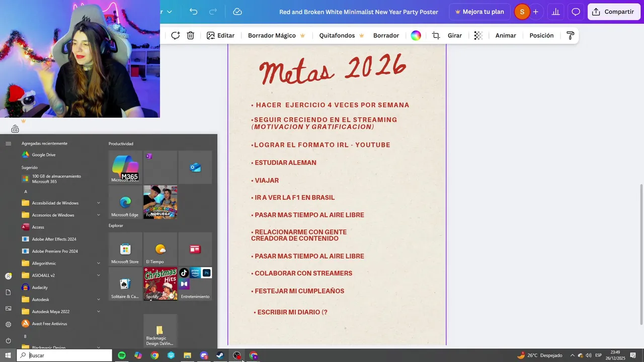The width and height of the screenshot is (644, 362).
Task: Copy style with the paint roller icon
Action: [570, 36]
